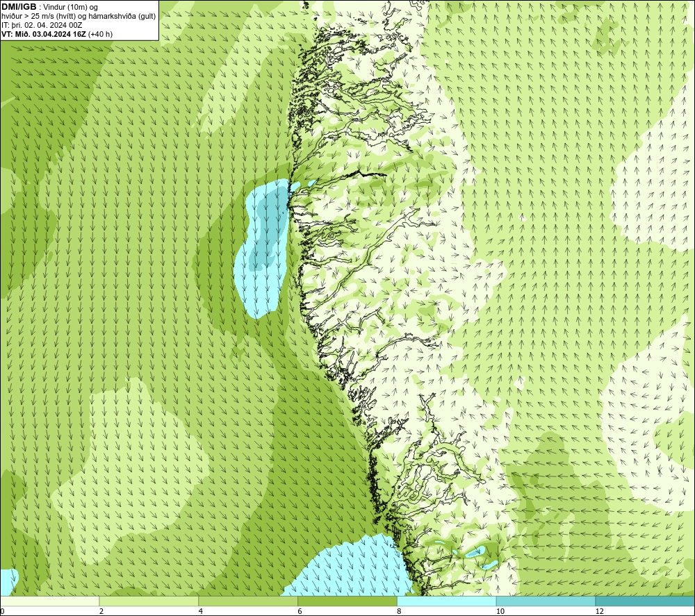Click the 'IT: þri. 02. 04. 2024 00Z' line
This screenshot has height=616, width=695.
pyautogui.click(x=42, y=25)
